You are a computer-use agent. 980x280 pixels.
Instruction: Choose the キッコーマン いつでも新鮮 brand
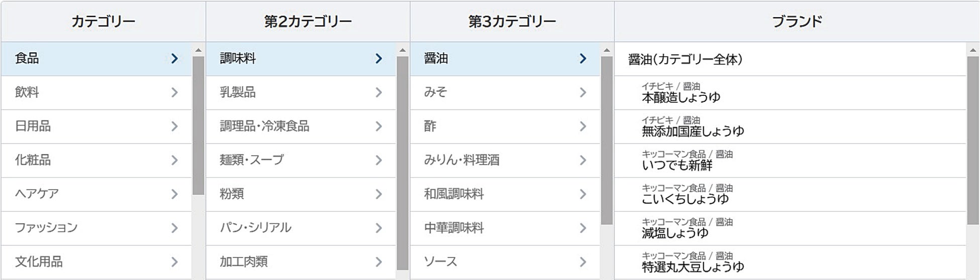click(676, 165)
